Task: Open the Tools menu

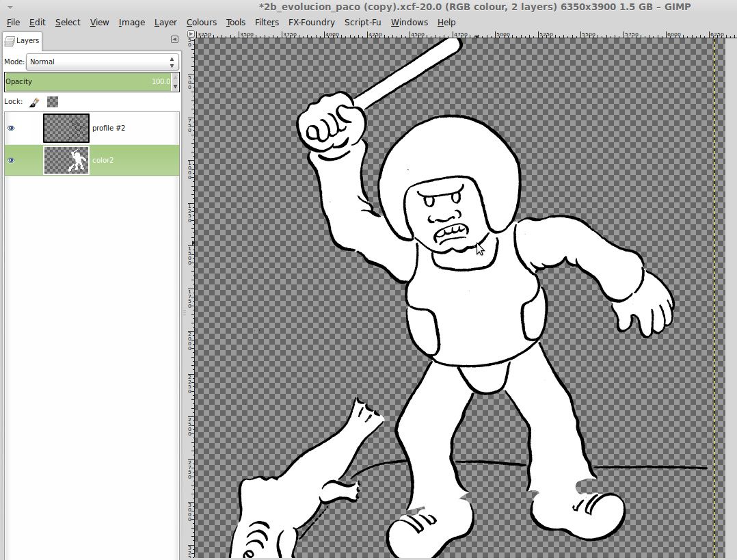Action: click(x=235, y=22)
